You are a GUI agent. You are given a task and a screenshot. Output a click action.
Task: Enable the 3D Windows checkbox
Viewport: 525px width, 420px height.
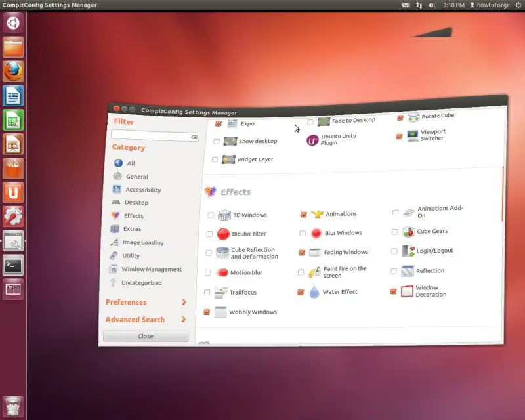point(211,215)
